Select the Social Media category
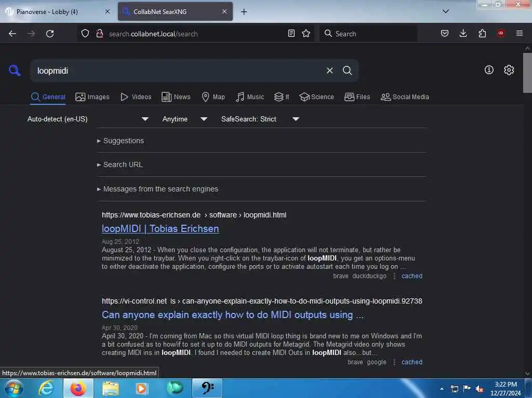Image resolution: width=532 pixels, height=398 pixels. 405,97
